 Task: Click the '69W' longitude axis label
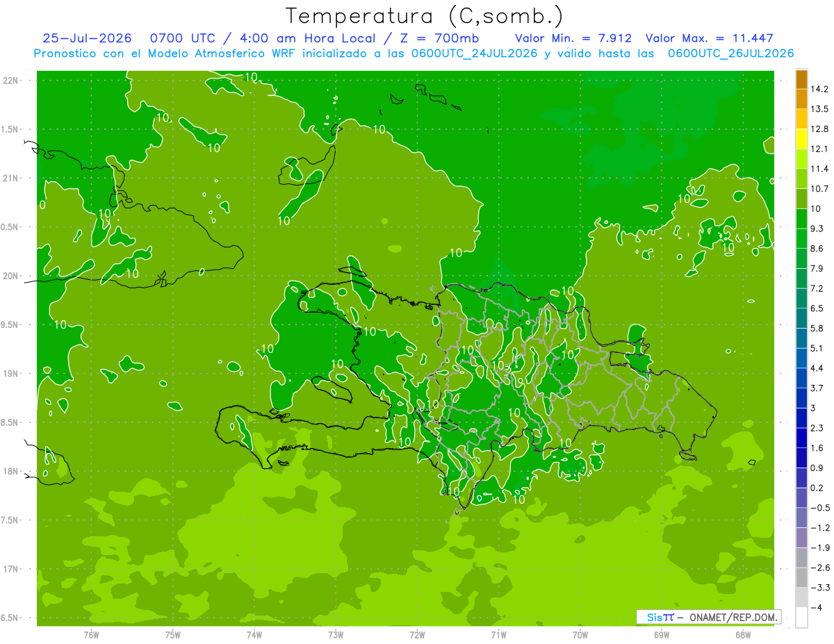pos(662,634)
